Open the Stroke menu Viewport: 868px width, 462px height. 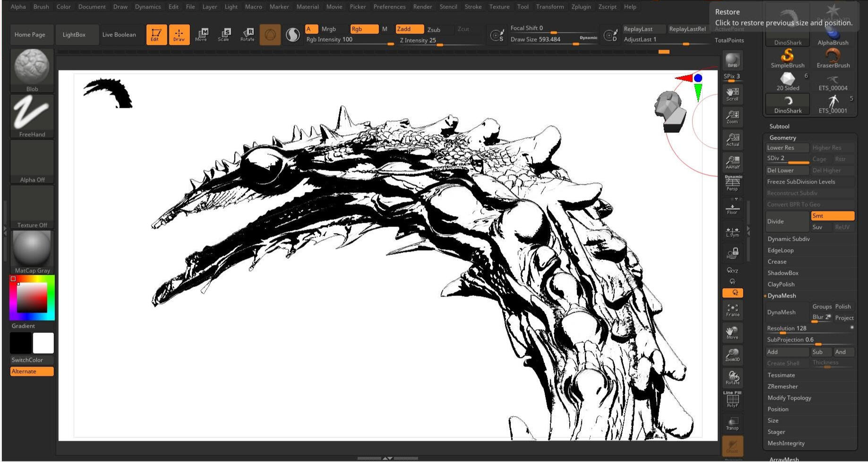[473, 7]
